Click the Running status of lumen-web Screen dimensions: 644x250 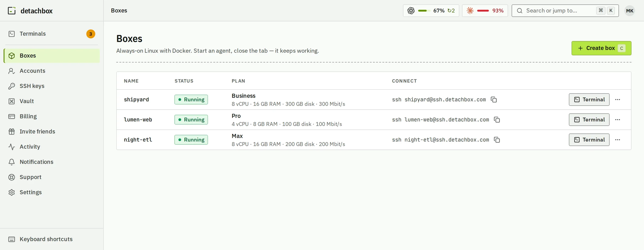pyautogui.click(x=191, y=120)
